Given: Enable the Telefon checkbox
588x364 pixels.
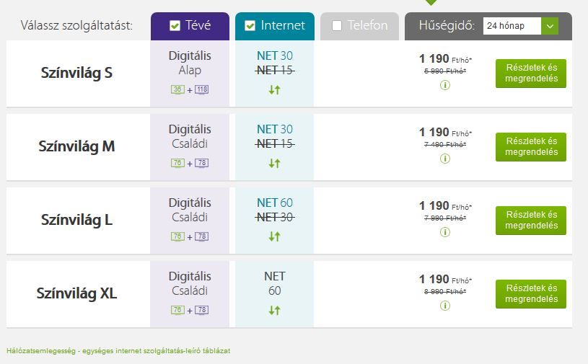Looking at the screenshot, I should click(x=337, y=25).
